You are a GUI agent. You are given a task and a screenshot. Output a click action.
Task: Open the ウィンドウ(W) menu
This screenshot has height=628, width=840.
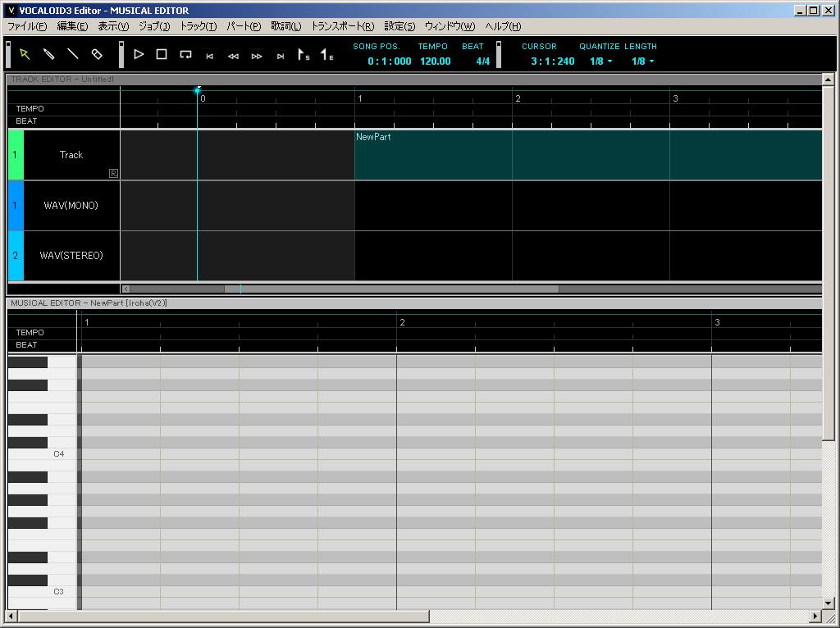450,26
